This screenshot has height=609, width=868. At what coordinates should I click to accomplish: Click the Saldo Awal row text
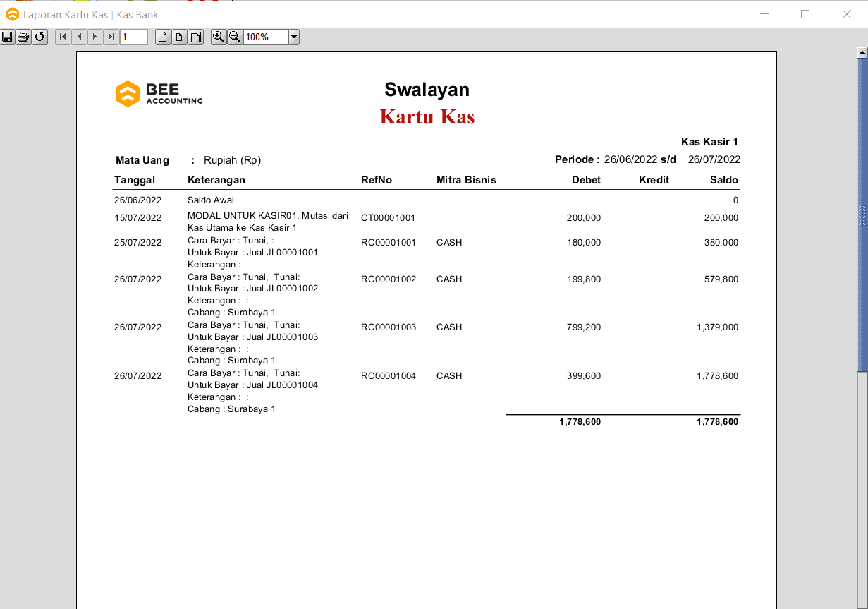pyautogui.click(x=211, y=200)
